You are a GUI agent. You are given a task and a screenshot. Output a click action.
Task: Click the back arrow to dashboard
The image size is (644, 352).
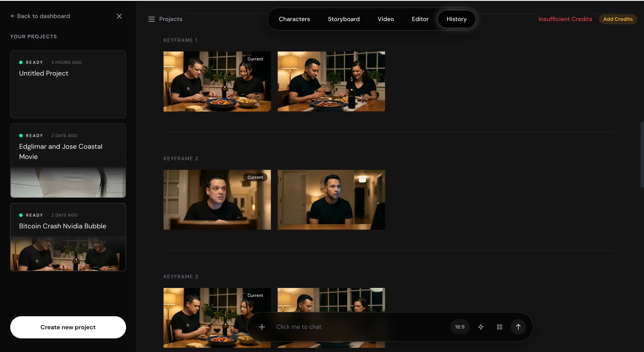coord(13,16)
